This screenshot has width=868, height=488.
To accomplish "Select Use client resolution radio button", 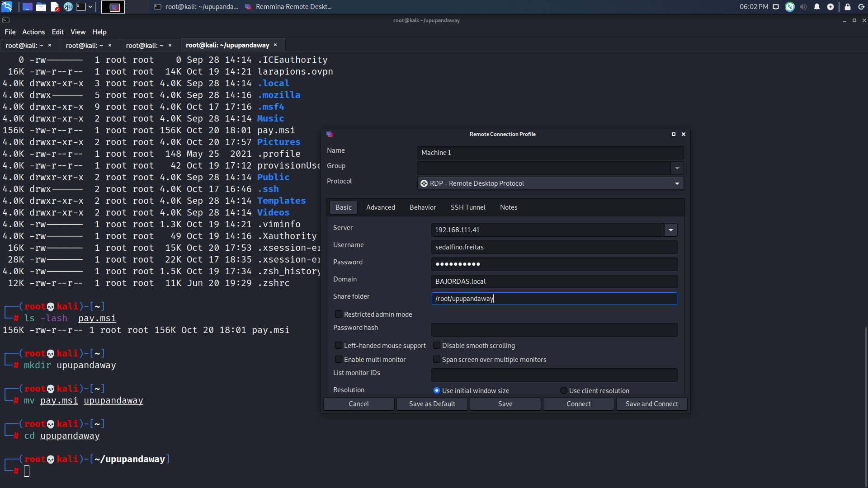I will coord(563,390).
